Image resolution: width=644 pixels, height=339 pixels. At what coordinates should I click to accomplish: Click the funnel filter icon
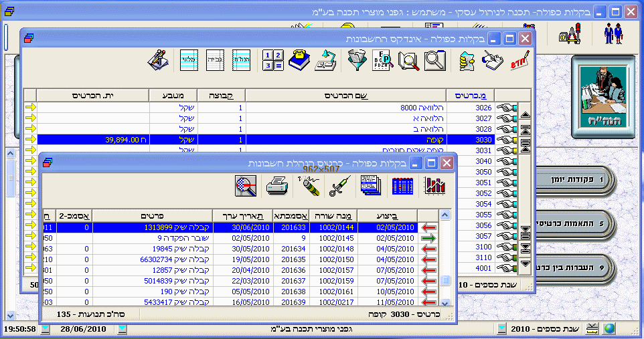tap(358, 60)
